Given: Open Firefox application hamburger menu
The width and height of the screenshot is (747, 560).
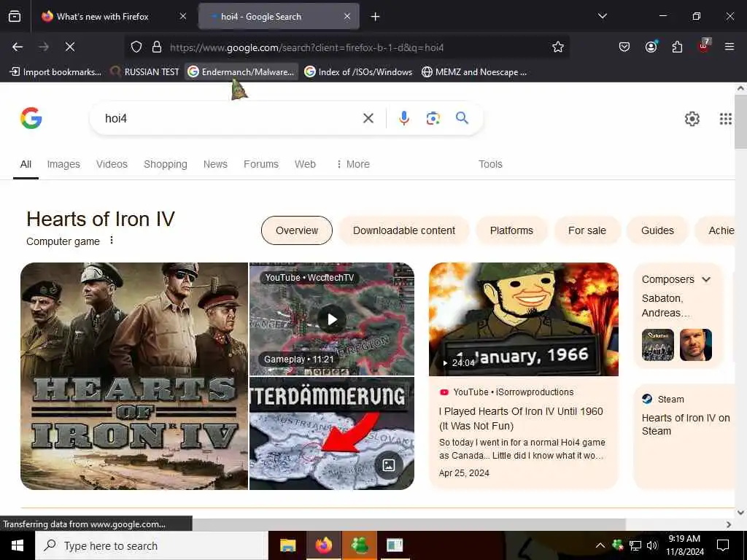Looking at the screenshot, I should click(x=729, y=47).
